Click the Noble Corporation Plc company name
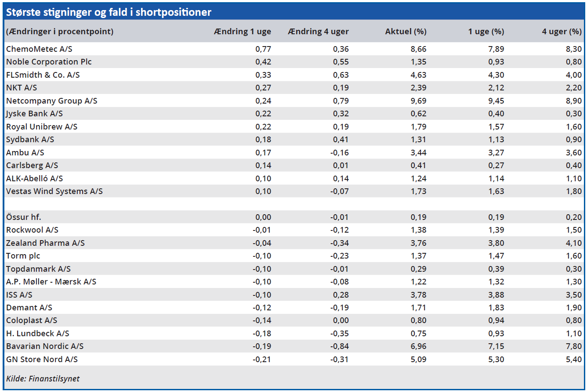Image resolution: width=587 pixels, height=392 pixels. (49, 62)
